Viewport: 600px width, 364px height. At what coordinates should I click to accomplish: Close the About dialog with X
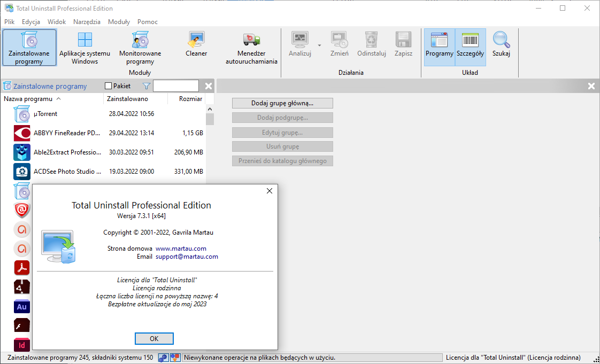pos(270,191)
